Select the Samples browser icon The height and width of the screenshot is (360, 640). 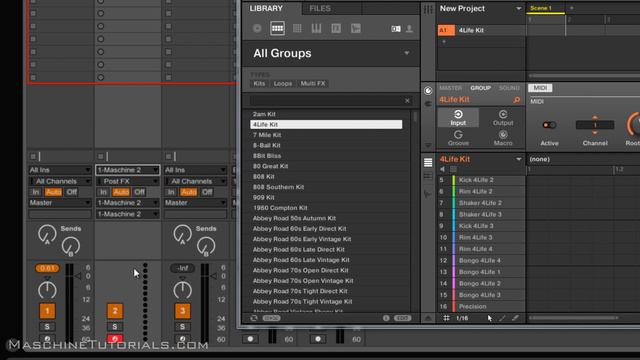click(356, 29)
